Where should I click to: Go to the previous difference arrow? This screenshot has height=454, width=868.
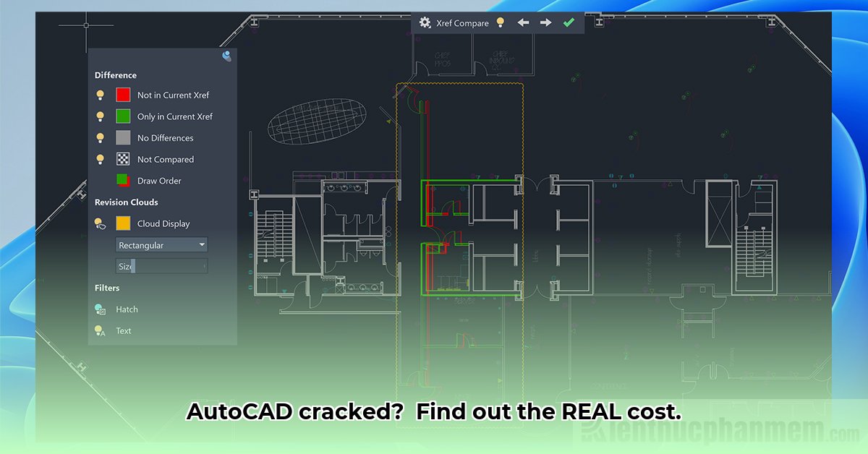point(524,22)
